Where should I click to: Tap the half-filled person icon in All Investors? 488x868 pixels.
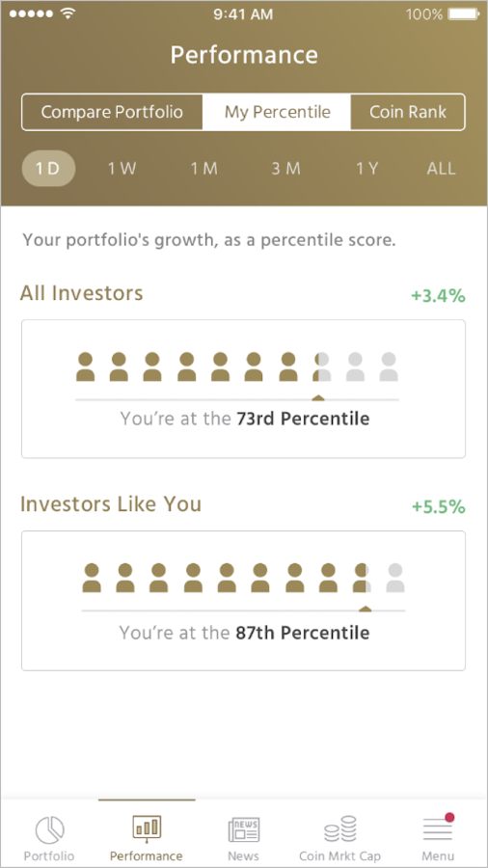click(x=322, y=367)
